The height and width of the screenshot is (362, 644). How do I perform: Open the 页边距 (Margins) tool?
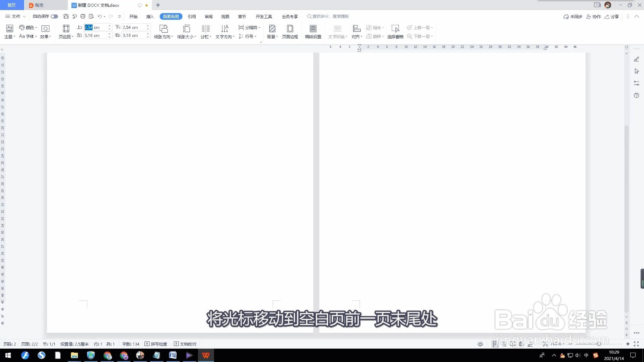click(x=66, y=31)
